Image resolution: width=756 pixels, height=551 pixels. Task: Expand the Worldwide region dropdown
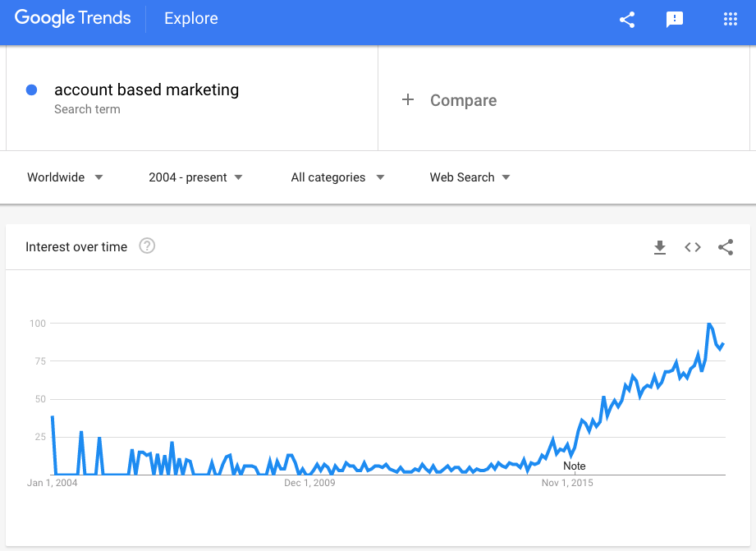(x=65, y=177)
